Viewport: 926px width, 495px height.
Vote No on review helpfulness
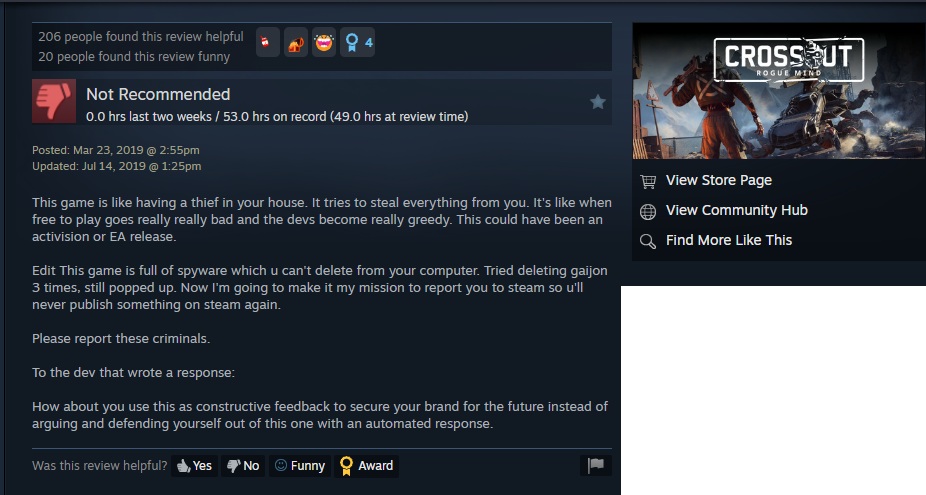click(243, 465)
